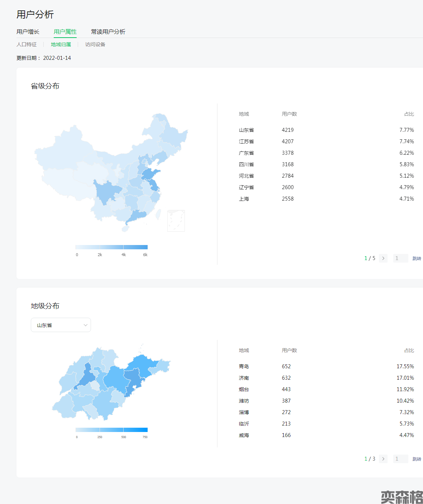This screenshot has width=423, height=504.
Task: Click the 山东省 row in province table
Action: 326,130
